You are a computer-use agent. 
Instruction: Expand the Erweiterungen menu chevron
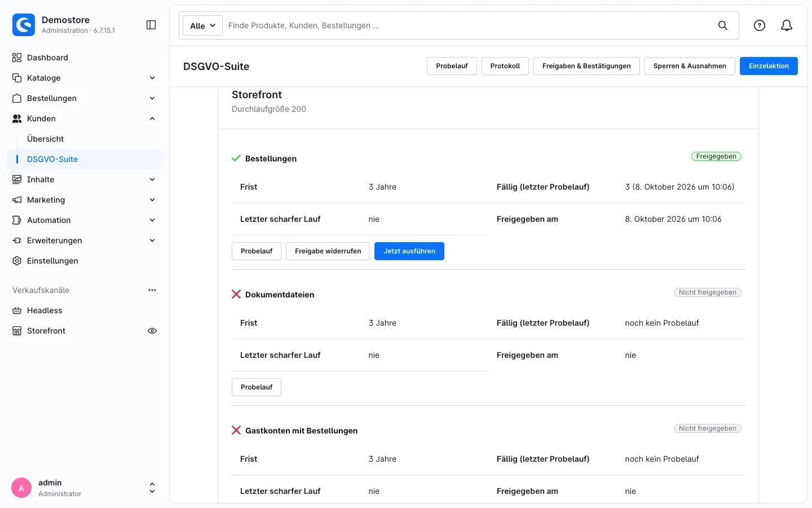coord(152,240)
